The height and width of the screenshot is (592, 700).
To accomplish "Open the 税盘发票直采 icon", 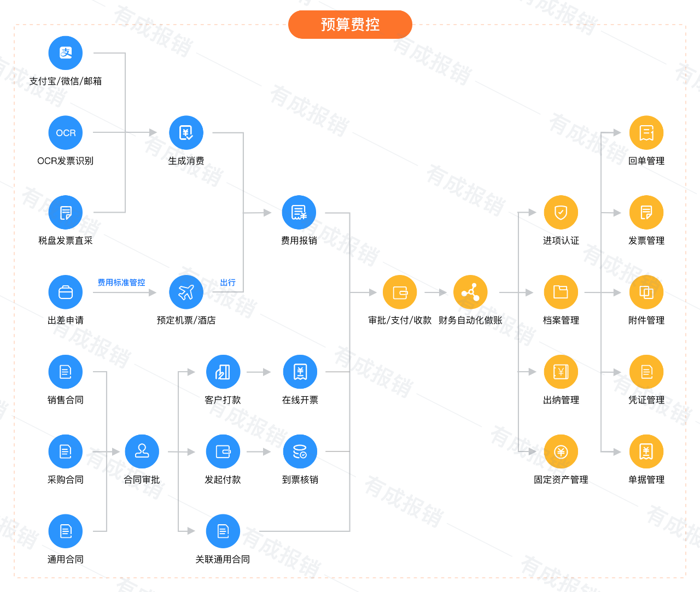I will (66, 213).
